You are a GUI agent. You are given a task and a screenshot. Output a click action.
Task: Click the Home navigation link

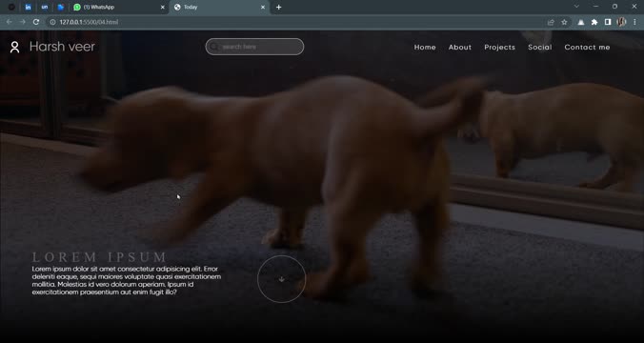pyautogui.click(x=425, y=48)
